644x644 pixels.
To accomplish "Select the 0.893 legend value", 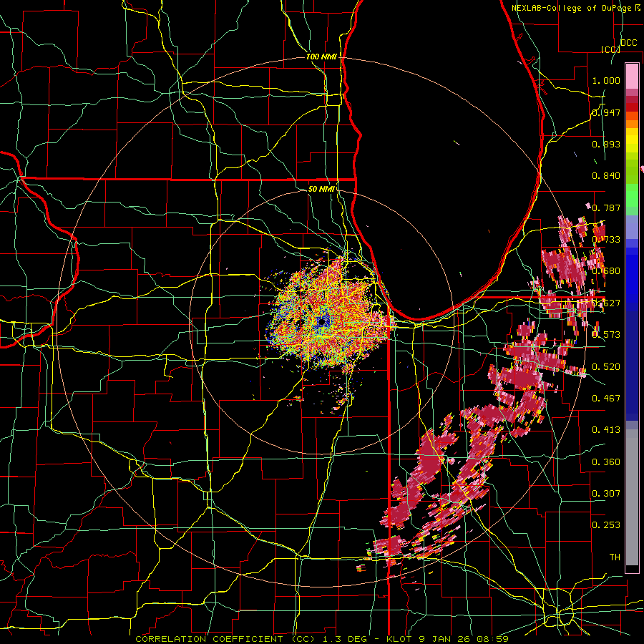I will tap(606, 144).
